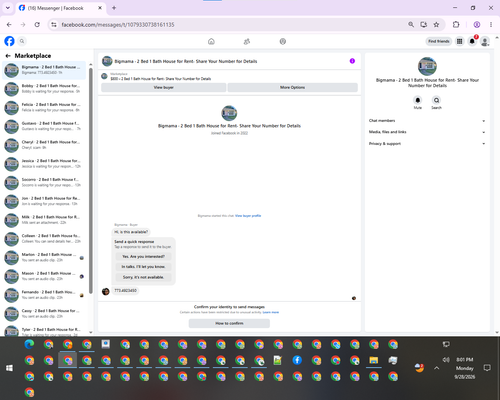Screen dimensions: 500x400
Task: Open the notifications bell icon
Action: (x=472, y=41)
